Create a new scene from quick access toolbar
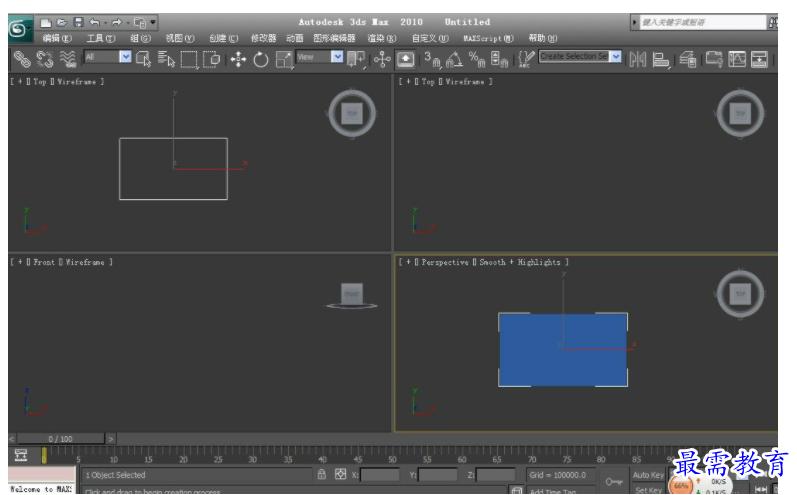 coord(46,22)
